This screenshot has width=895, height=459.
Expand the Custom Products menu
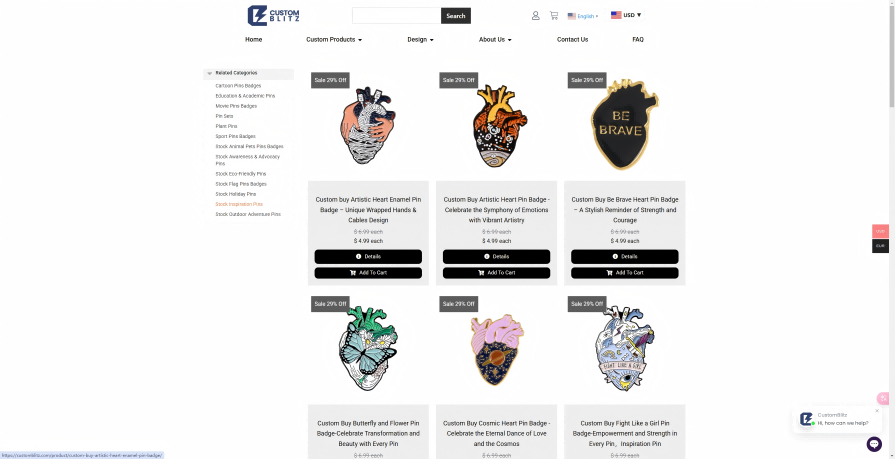click(334, 39)
